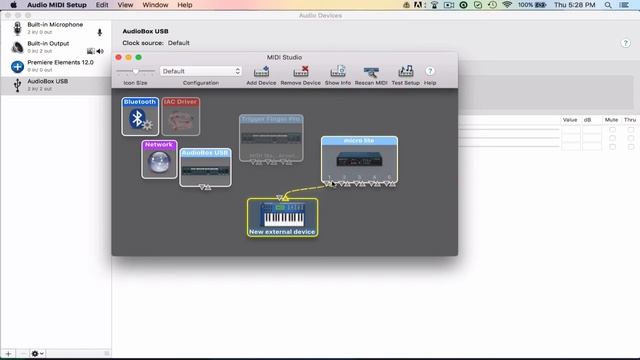
Task: Open Spotlight search in menu bar
Action: tap(608, 5)
